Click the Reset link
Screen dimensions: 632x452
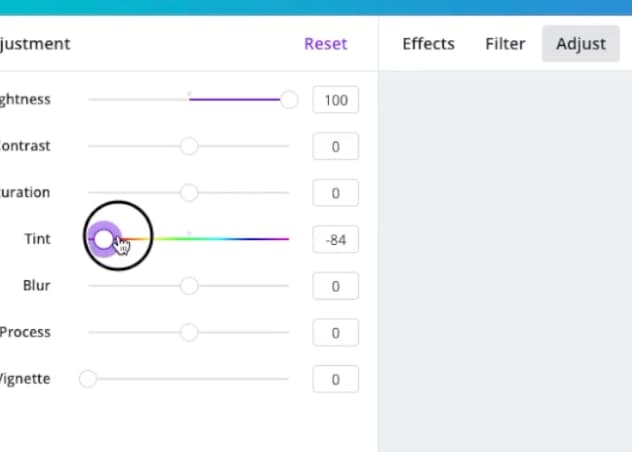point(325,44)
